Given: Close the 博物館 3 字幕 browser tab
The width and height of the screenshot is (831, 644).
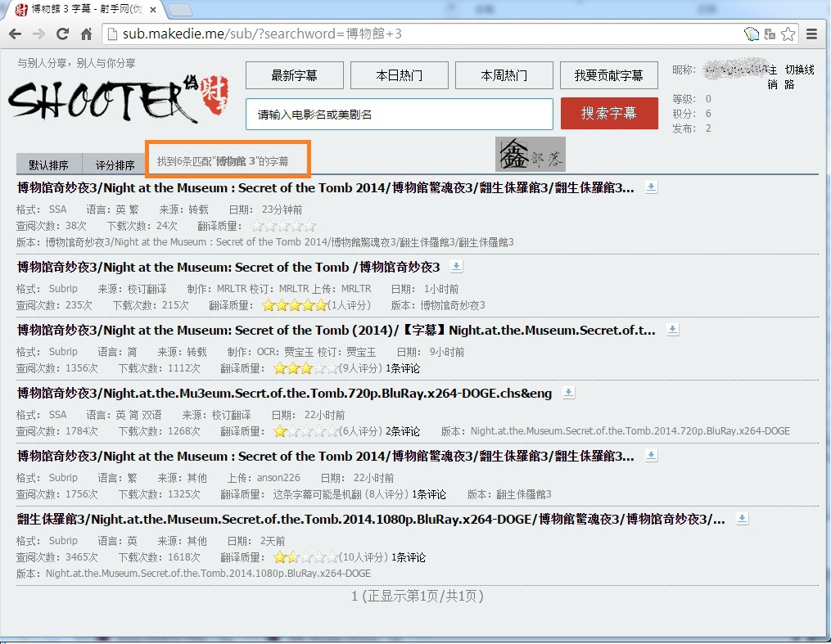Looking at the screenshot, I should coord(152,10).
